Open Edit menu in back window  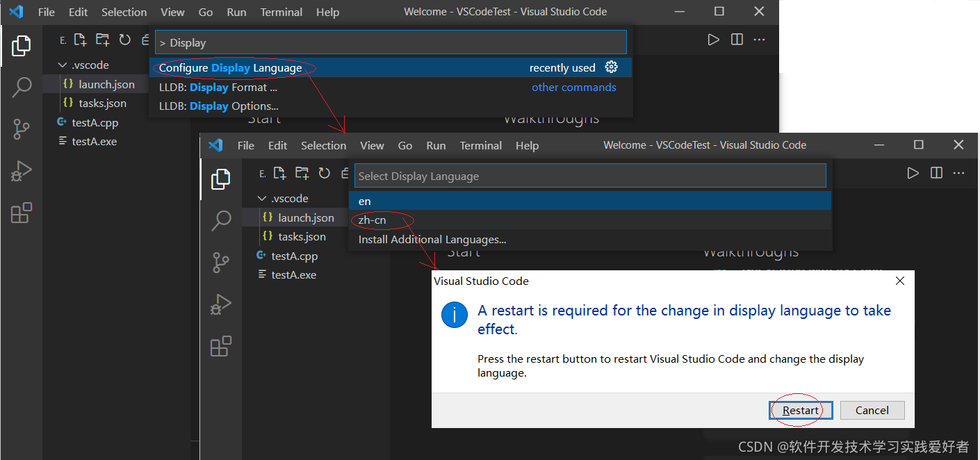78,12
